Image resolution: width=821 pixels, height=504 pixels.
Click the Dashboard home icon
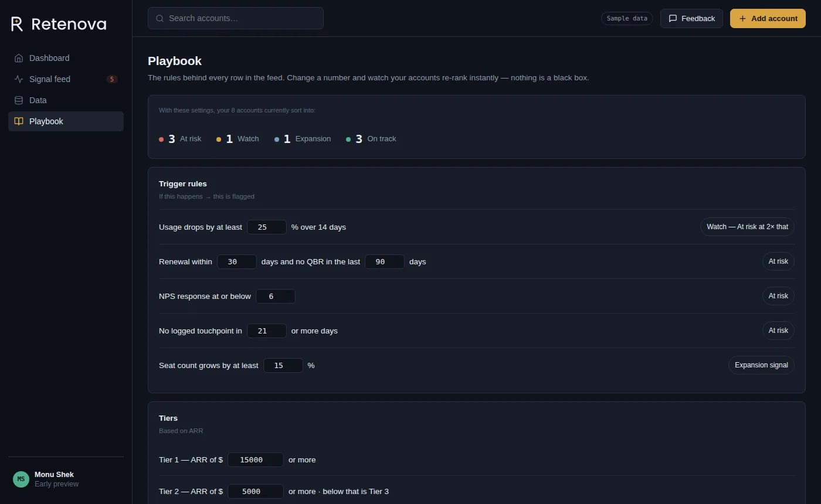(19, 58)
